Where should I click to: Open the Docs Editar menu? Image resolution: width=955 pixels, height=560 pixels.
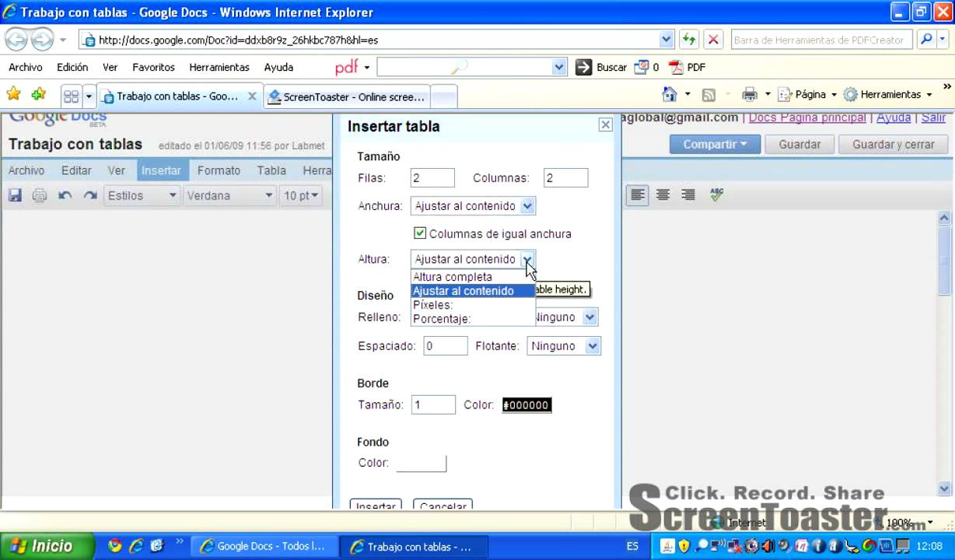point(76,170)
